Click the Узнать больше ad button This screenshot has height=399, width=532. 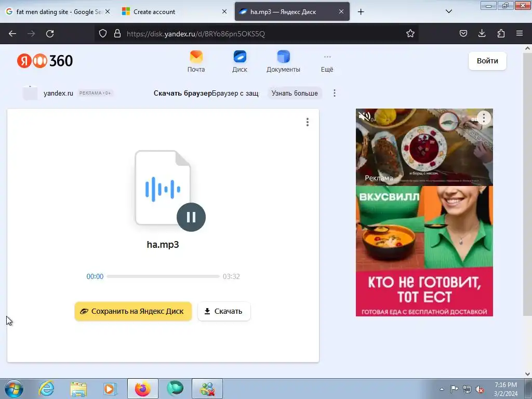pos(295,93)
